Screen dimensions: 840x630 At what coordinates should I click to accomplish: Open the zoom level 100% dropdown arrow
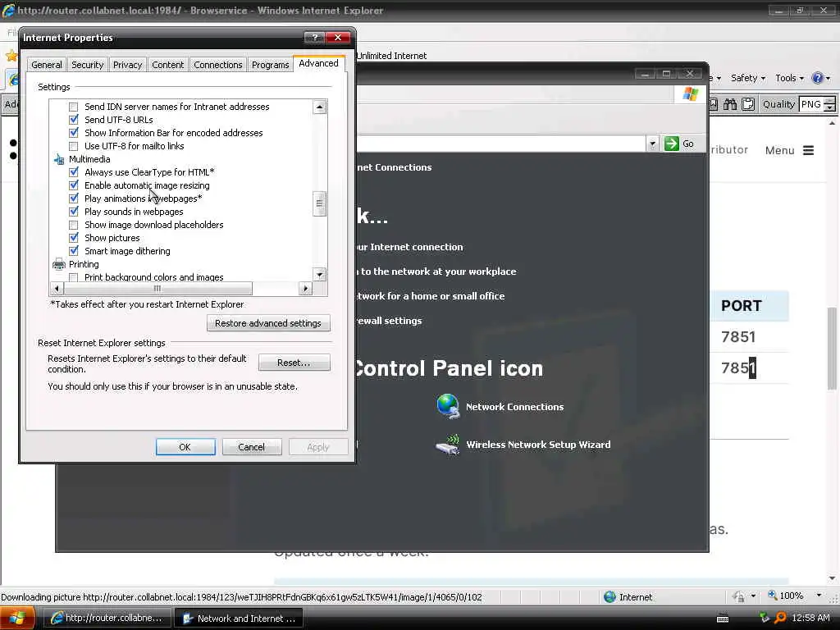pyautogui.click(x=819, y=596)
